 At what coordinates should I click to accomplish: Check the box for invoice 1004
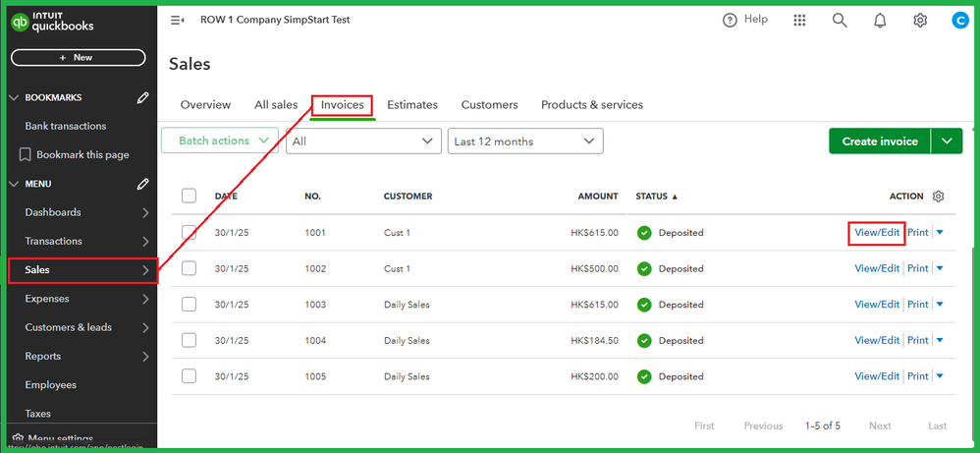tap(190, 340)
